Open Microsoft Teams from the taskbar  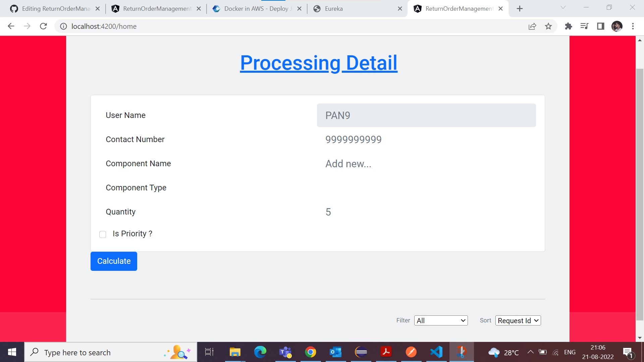tap(285, 352)
